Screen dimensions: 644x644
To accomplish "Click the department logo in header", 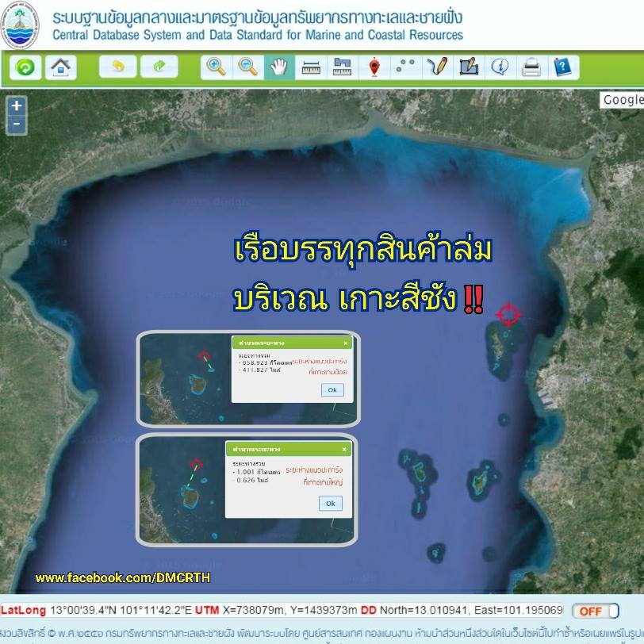I will [x=20, y=25].
